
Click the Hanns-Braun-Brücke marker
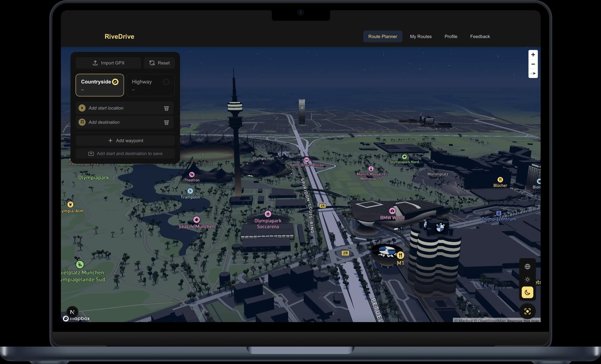(306, 160)
